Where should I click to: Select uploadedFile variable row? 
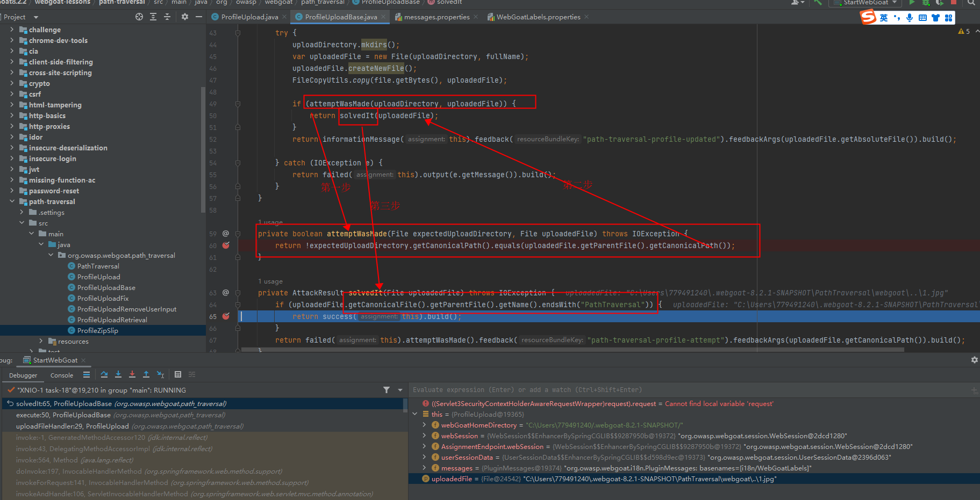point(694,479)
